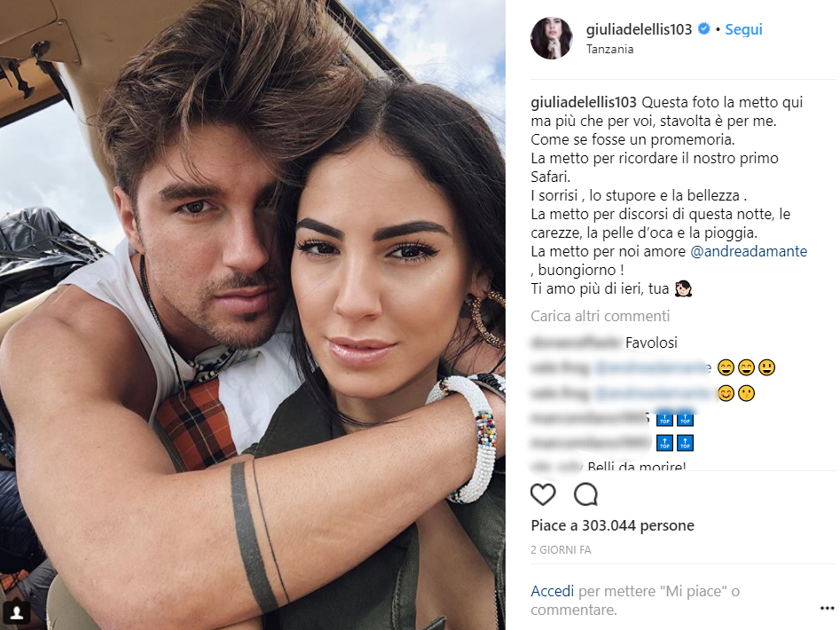Click giuliadelellis103 username in caption
This screenshot has height=630, width=840.
tap(584, 102)
